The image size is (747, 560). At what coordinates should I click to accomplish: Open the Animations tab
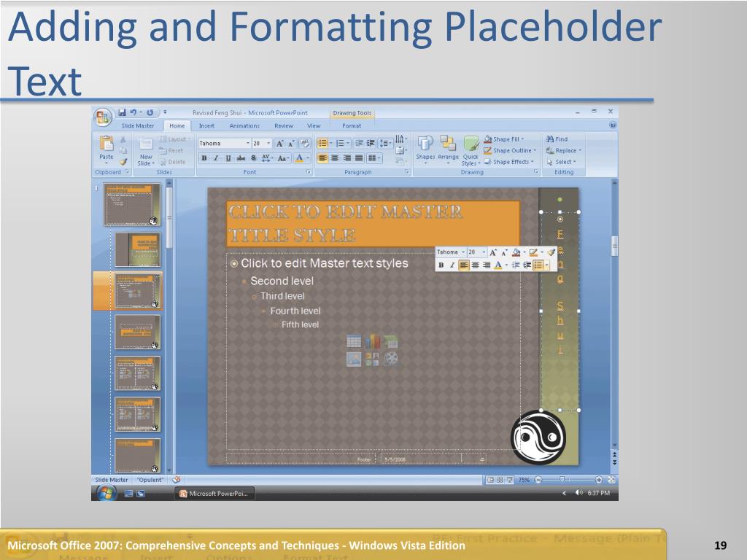(244, 125)
